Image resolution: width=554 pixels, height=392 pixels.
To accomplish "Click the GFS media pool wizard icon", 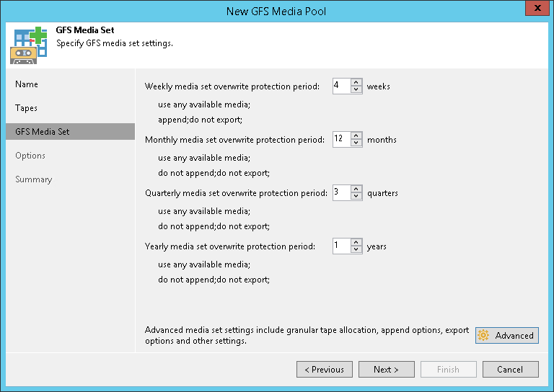I will pyautogui.click(x=29, y=44).
